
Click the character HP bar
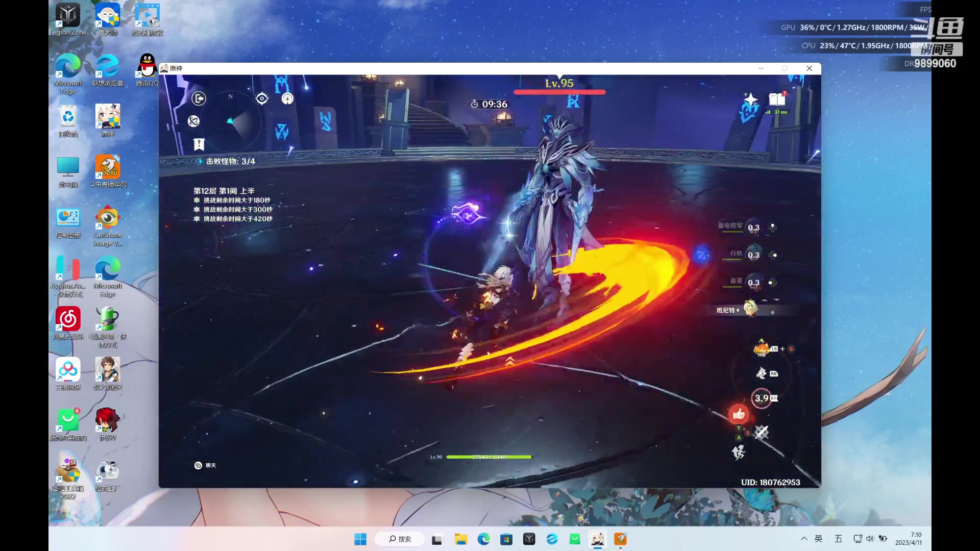click(488, 457)
